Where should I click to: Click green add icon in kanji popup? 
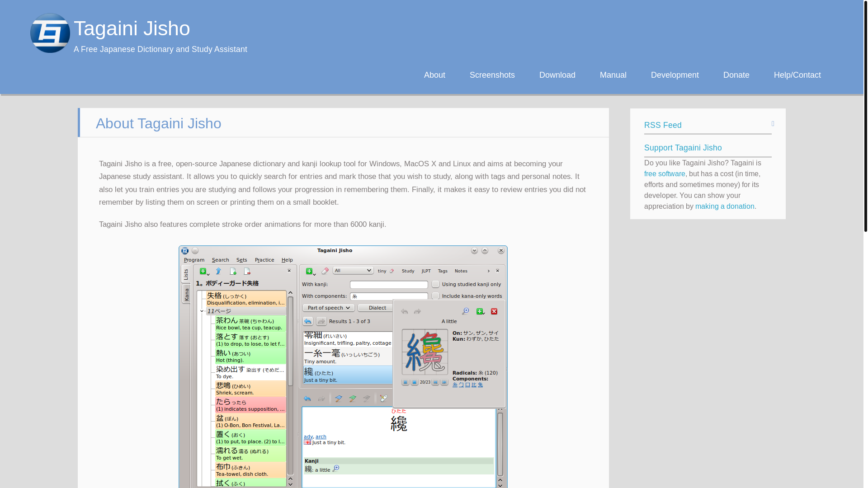coord(480,311)
